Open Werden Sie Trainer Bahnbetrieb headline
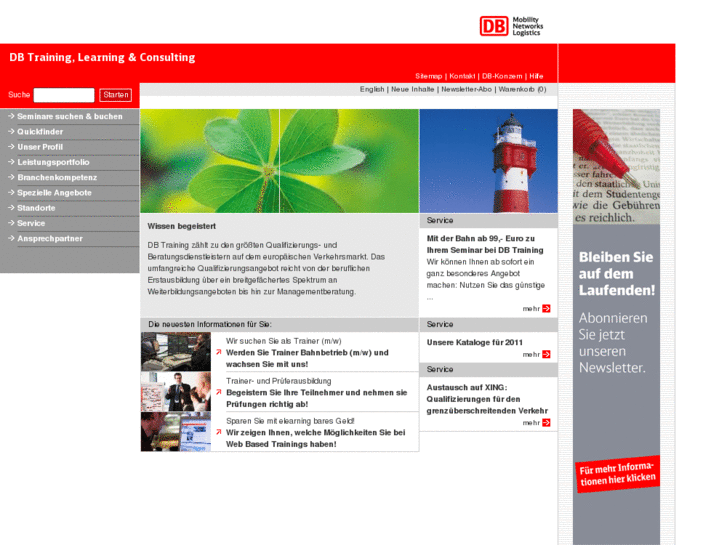This screenshot has height=545, width=727. pyautogui.click(x=307, y=359)
